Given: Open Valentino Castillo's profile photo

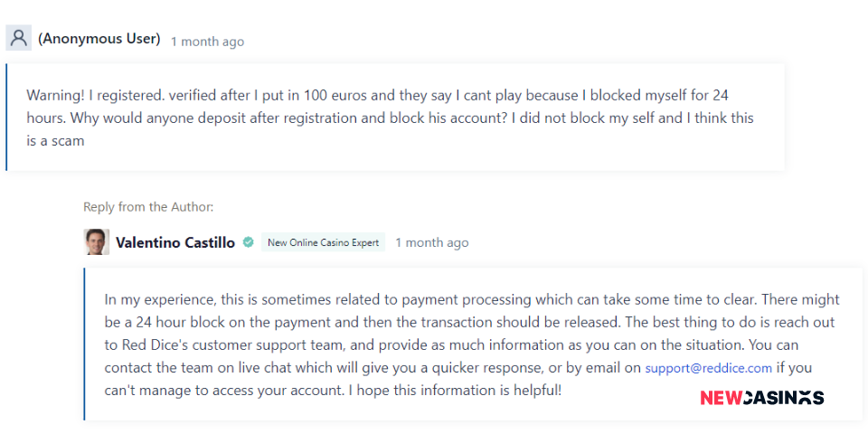Looking at the screenshot, I should coord(97,241).
